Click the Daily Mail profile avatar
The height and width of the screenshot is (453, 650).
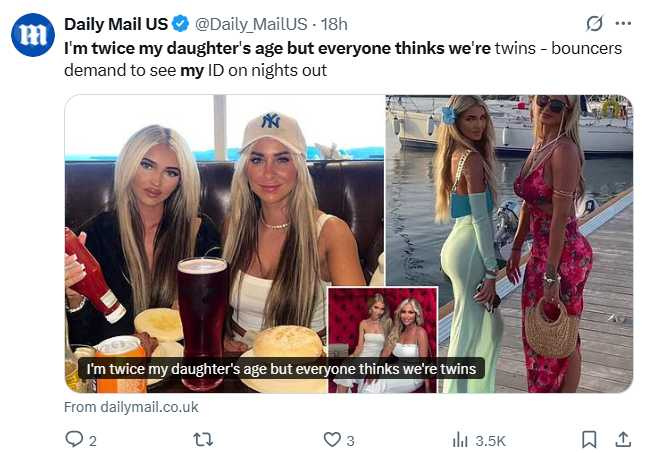[33, 35]
